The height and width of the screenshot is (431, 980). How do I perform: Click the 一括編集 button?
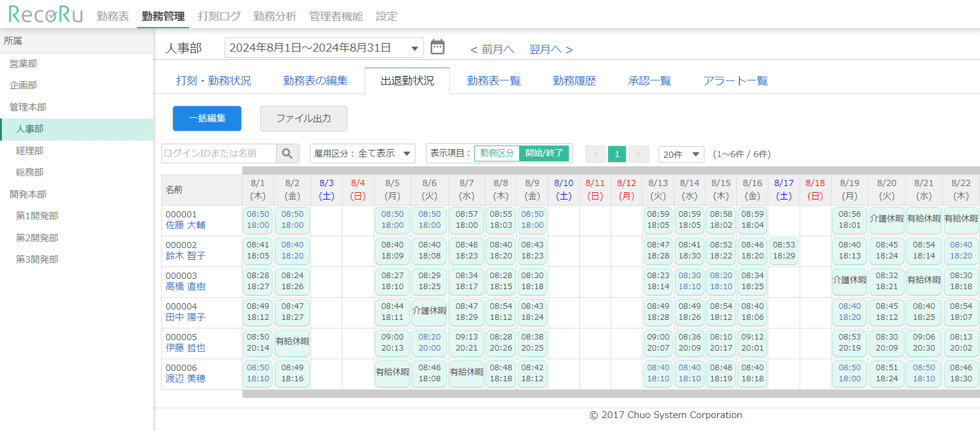[x=207, y=118]
